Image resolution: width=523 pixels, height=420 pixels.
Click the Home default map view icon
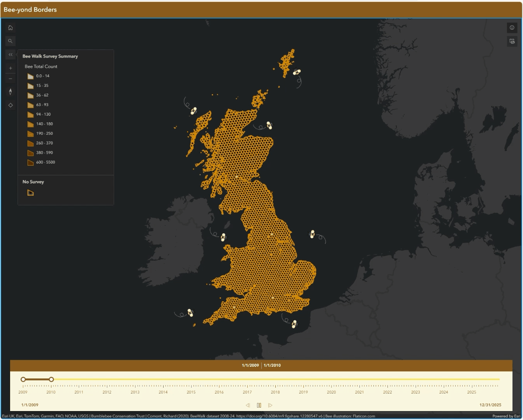coord(11,28)
